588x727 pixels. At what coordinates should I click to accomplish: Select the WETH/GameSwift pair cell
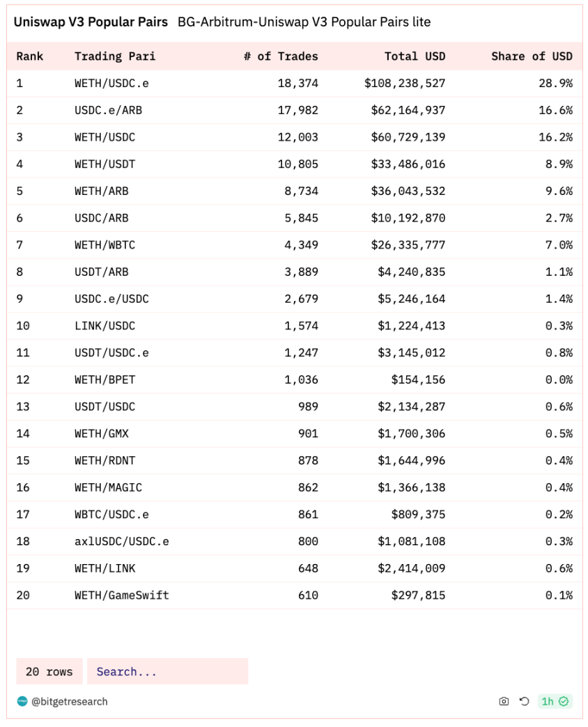122,595
